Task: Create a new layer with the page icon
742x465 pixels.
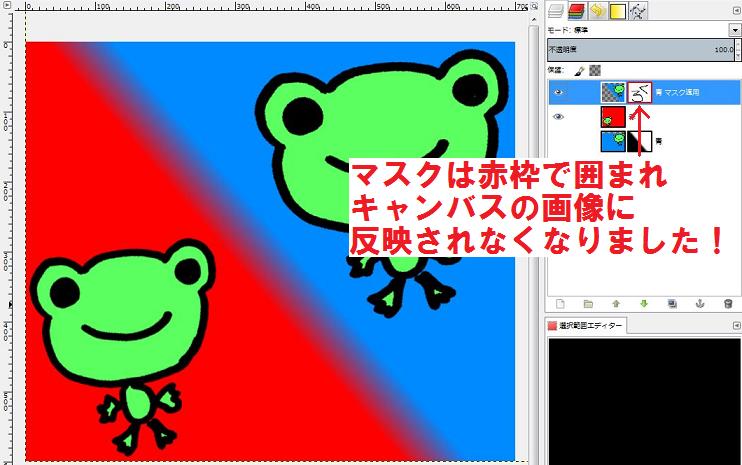Action: 560,304
